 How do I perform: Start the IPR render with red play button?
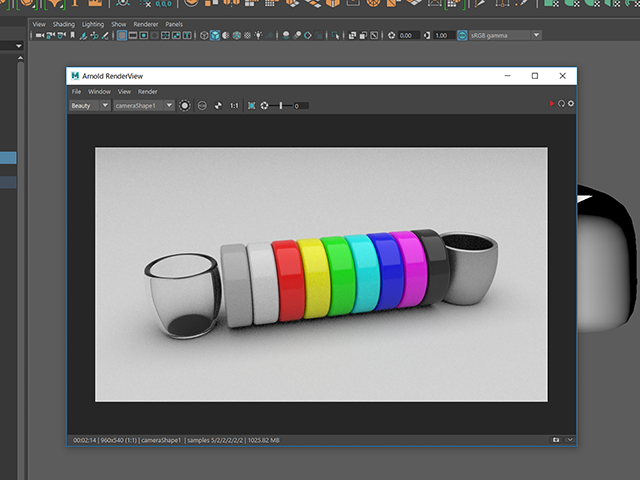tap(551, 104)
